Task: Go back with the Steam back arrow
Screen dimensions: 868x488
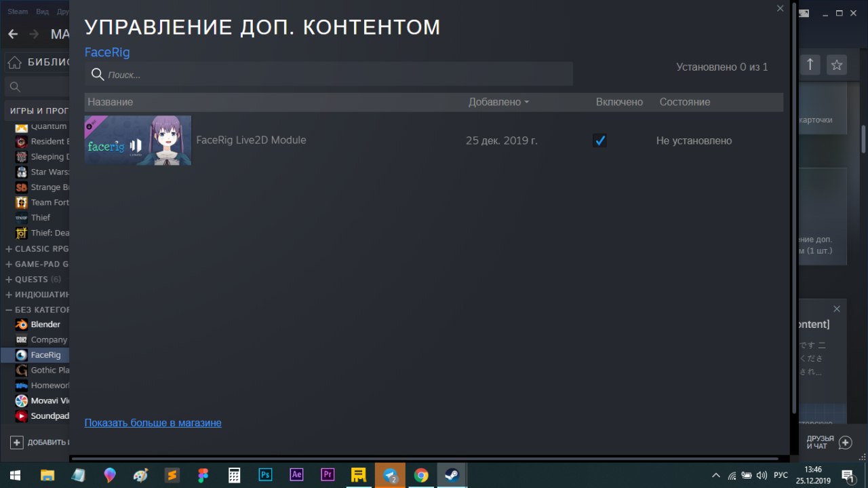Action: click(x=13, y=34)
